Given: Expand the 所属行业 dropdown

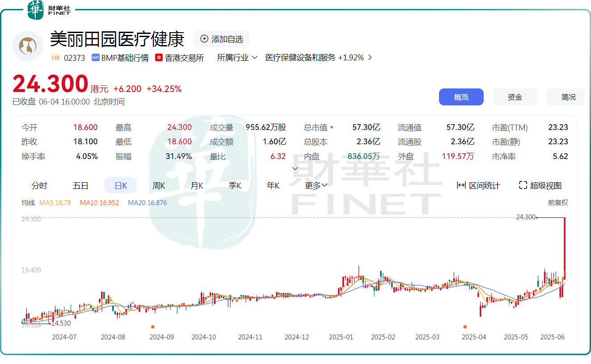Looking at the screenshot, I should tap(237, 58).
